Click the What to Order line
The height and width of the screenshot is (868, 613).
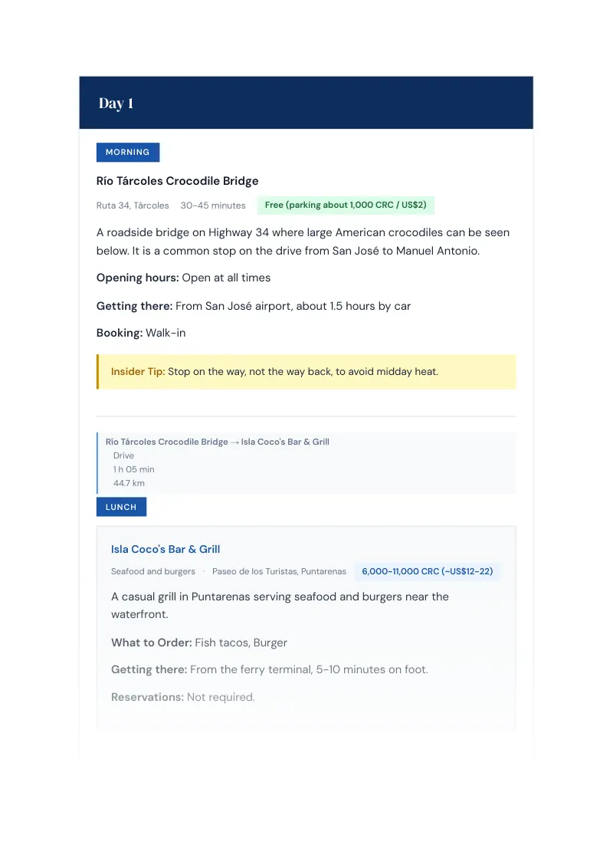(199, 643)
